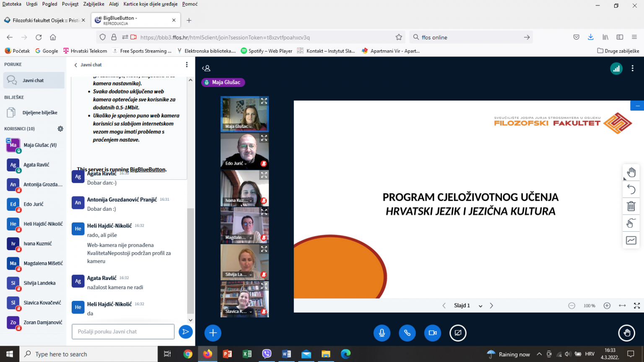Click the raise hand button

pos(627,333)
